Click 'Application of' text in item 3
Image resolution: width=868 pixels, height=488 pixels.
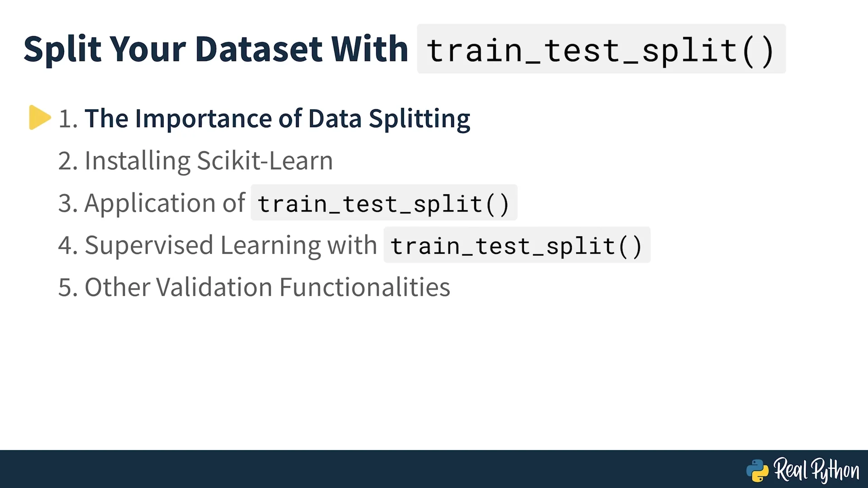(x=165, y=203)
